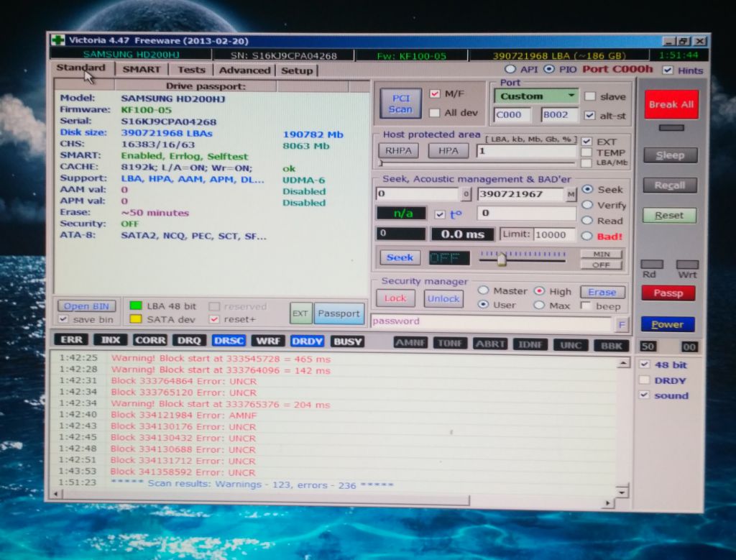Click the UNC error indicator
The height and width of the screenshot is (560, 736).
570,345
